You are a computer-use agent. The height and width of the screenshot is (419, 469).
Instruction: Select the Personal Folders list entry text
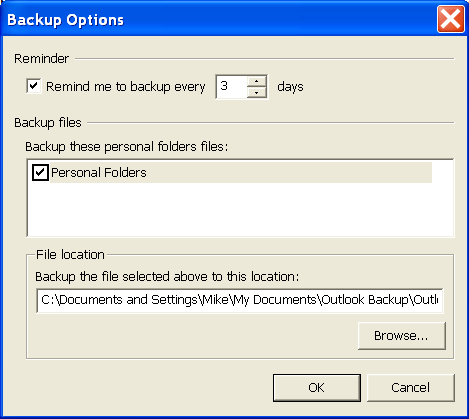click(x=99, y=173)
